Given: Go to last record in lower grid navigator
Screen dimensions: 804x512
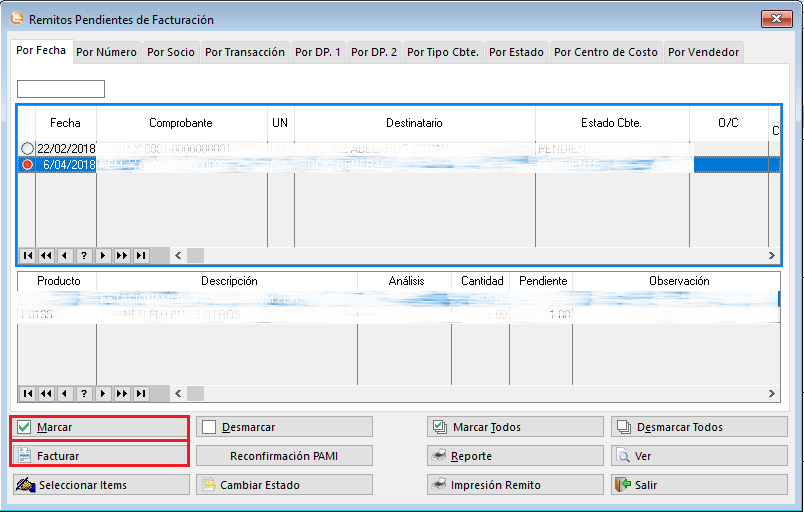Looking at the screenshot, I should 141,394.
